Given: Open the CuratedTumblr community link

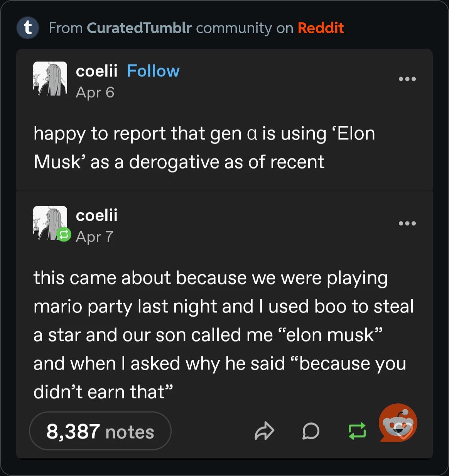Looking at the screenshot, I should point(139,28).
